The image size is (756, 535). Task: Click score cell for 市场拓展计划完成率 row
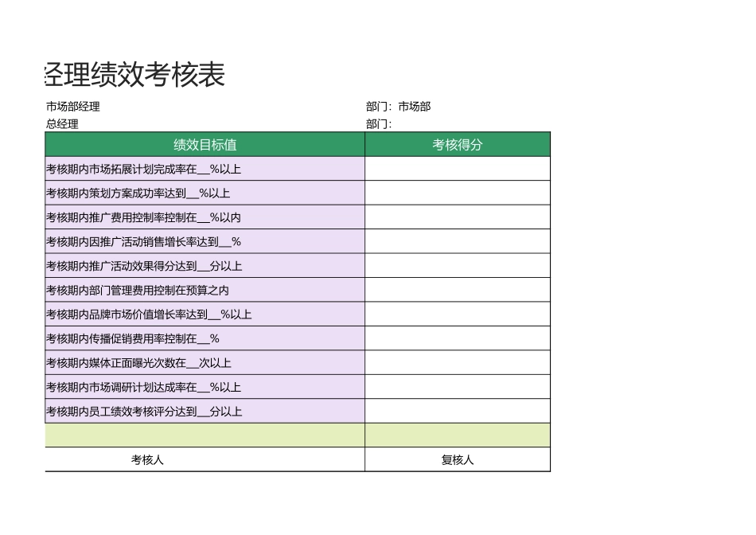click(457, 169)
